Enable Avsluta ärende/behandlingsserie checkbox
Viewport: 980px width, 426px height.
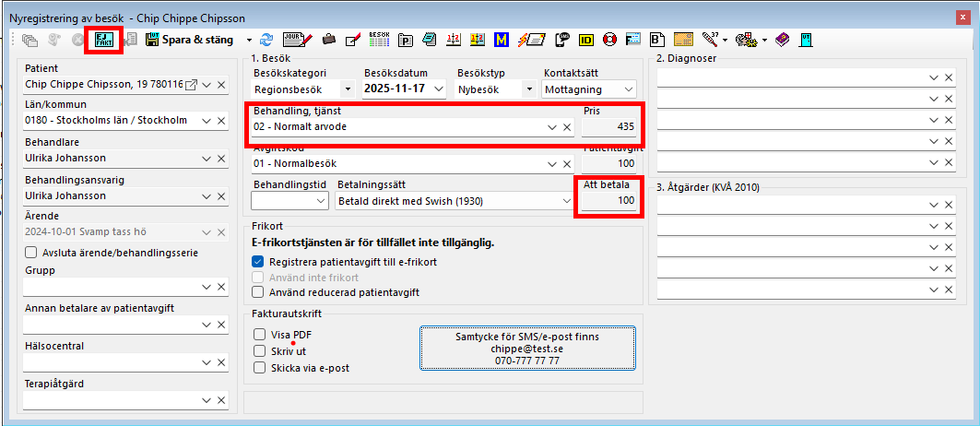(x=31, y=253)
